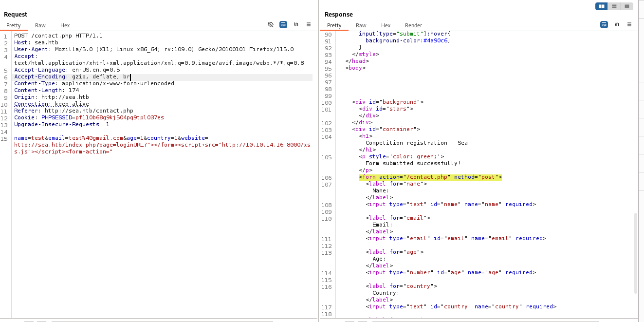
Task: Click the 'Content-Length: 174' header
Action: click(46, 90)
